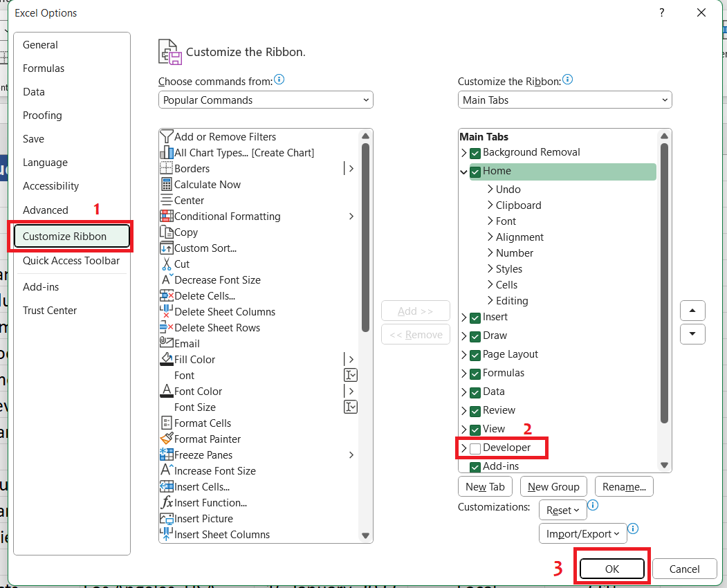The width and height of the screenshot is (727, 588).
Task: Collapse the Home tab tree node
Action: point(463,172)
